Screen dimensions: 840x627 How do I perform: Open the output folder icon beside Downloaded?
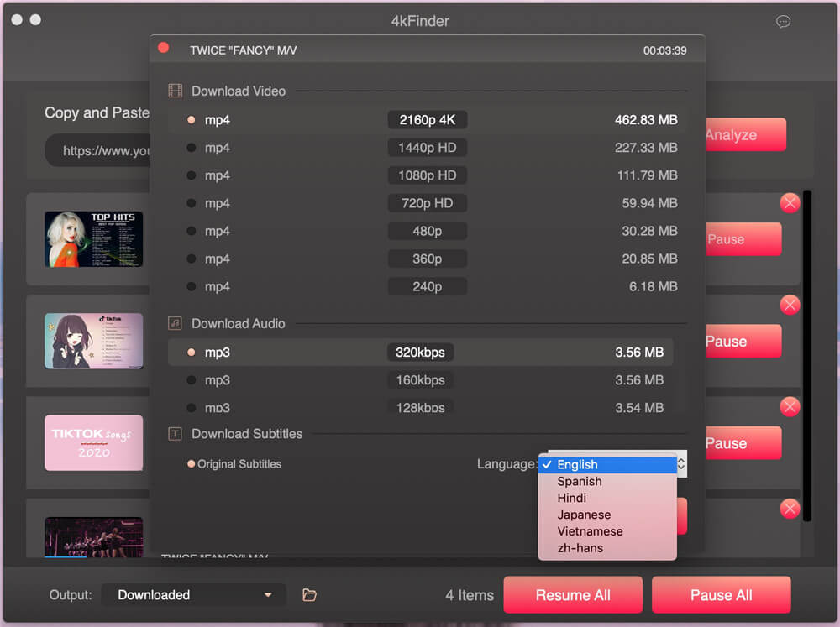(x=309, y=594)
